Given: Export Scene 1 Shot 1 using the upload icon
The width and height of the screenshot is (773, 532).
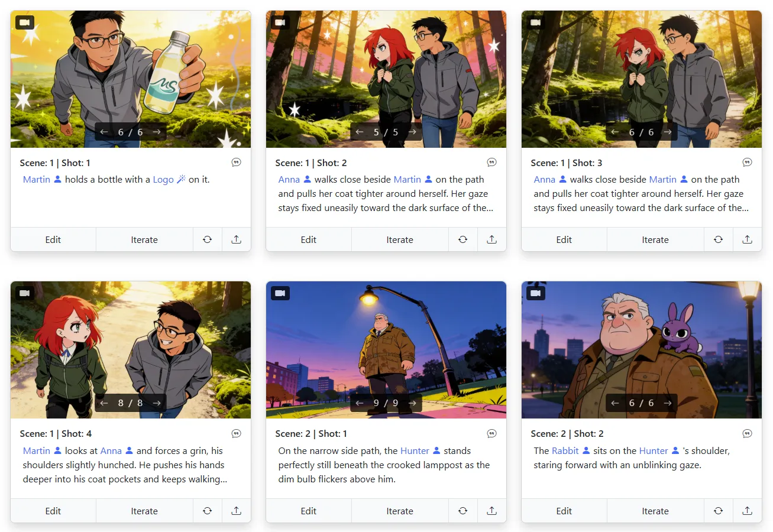Looking at the screenshot, I should (x=236, y=239).
